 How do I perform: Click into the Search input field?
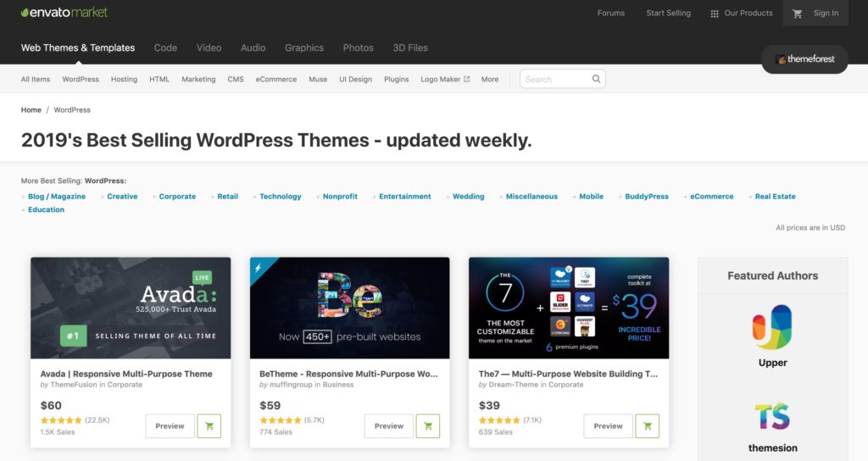tap(555, 79)
